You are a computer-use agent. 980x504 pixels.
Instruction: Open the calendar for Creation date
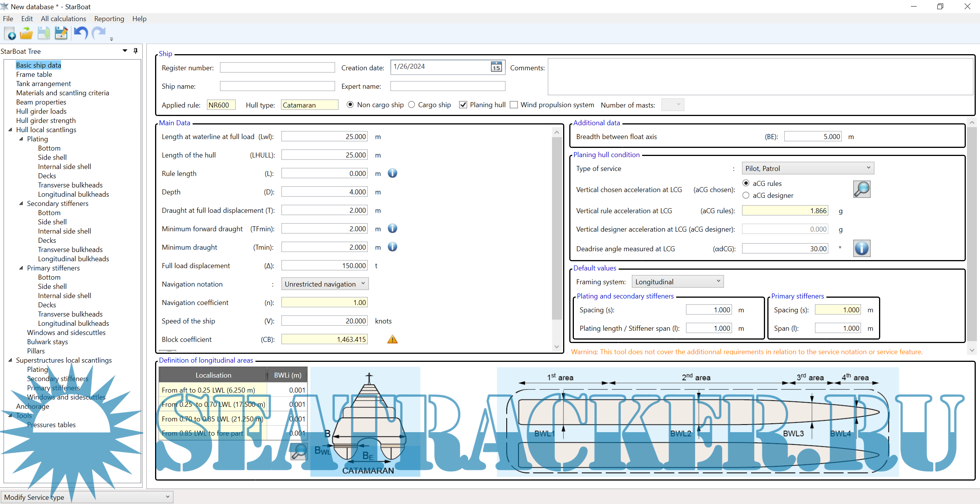click(496, 67)
